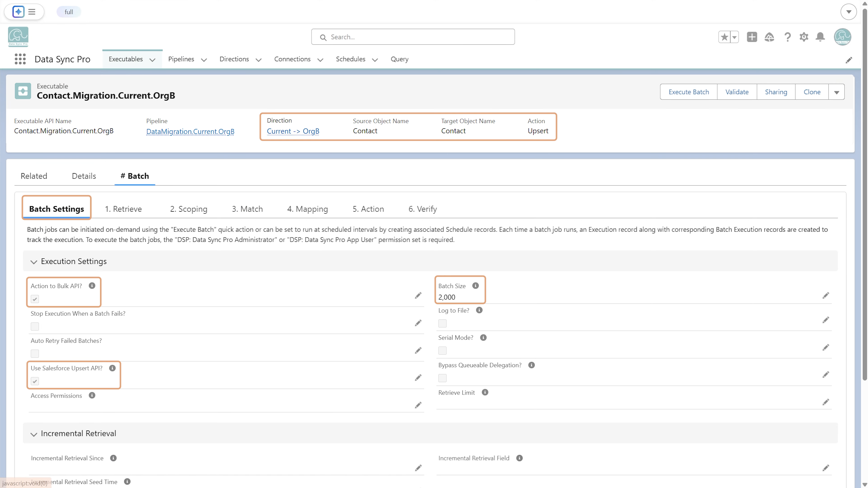Show info tooltip for Log to File

coord(479,310)
